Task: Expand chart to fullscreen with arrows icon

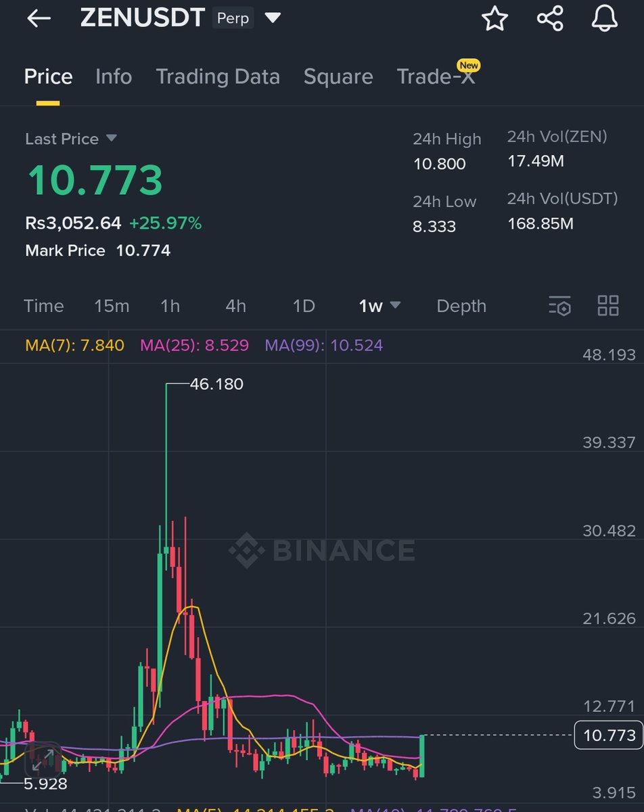Action: click(43, 761)
